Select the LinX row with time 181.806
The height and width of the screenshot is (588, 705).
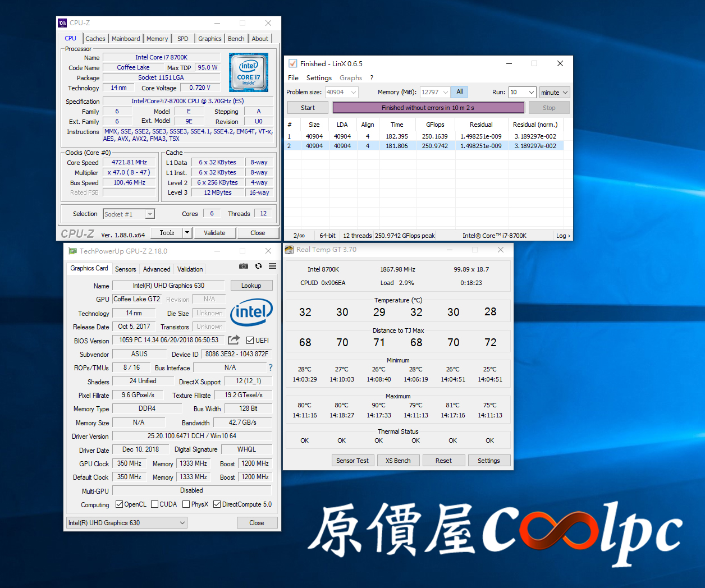click(425, 146)
